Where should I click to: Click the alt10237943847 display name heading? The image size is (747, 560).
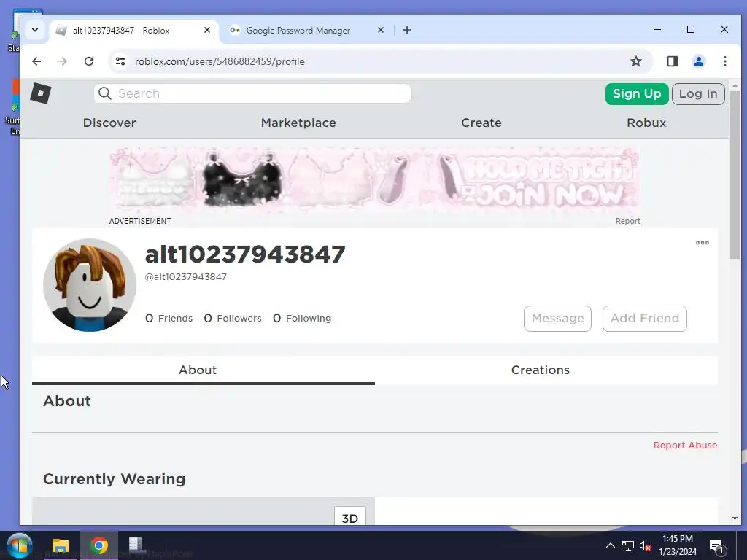tap(245, 254)
